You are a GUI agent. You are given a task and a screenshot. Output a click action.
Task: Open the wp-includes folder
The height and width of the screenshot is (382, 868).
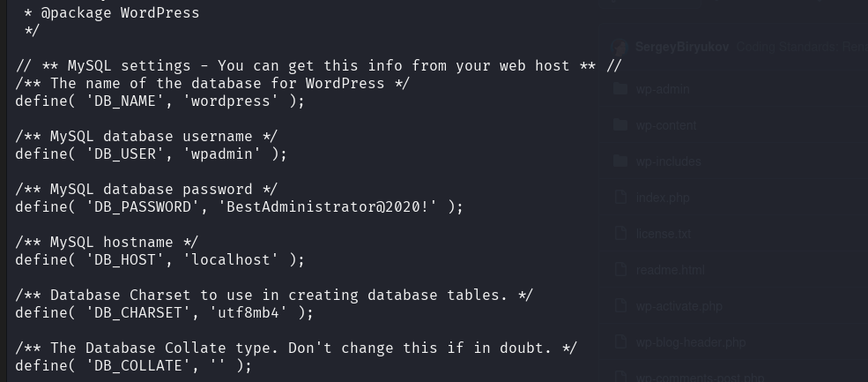tap(669, 161)
